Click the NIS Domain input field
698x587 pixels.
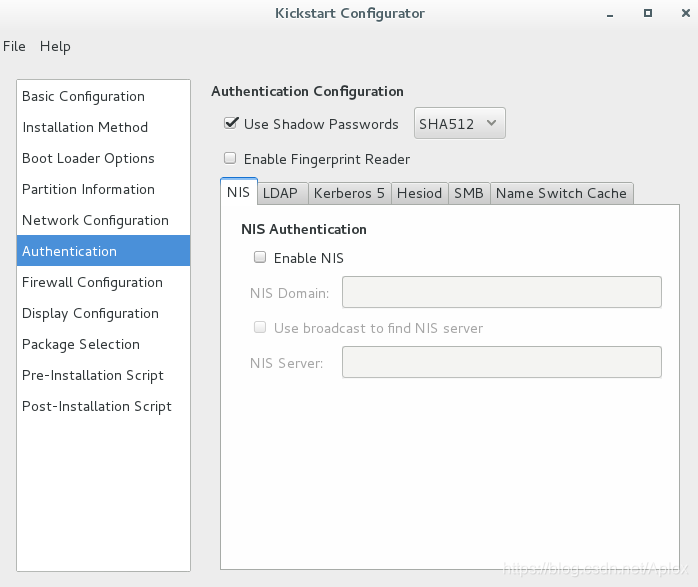[502, 292]
